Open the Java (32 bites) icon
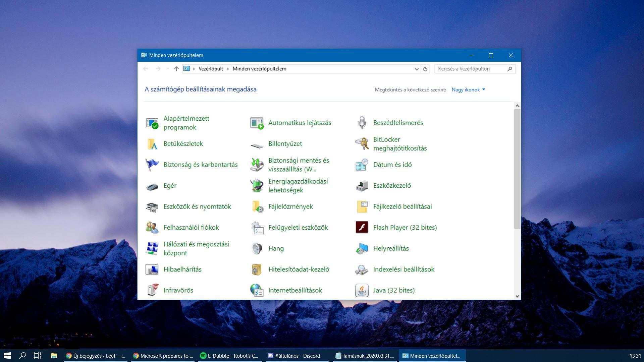644x362 pixels. tap(362, 290)
